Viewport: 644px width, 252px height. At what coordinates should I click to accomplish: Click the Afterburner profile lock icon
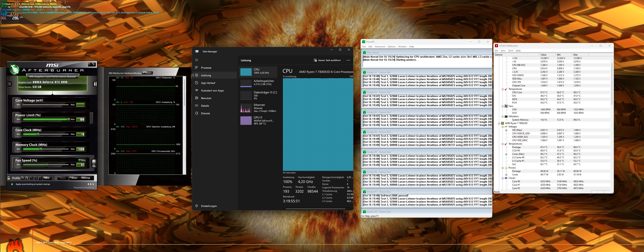9,178
